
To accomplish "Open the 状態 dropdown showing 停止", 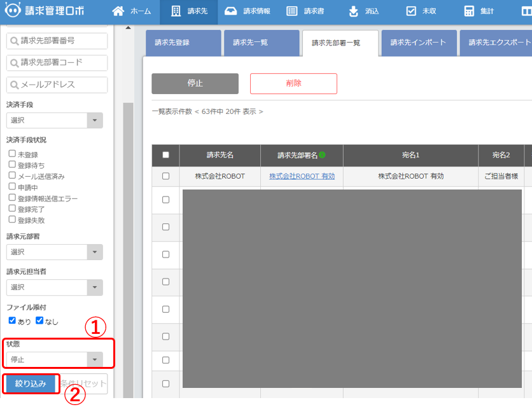I will (x=54, y=360).
